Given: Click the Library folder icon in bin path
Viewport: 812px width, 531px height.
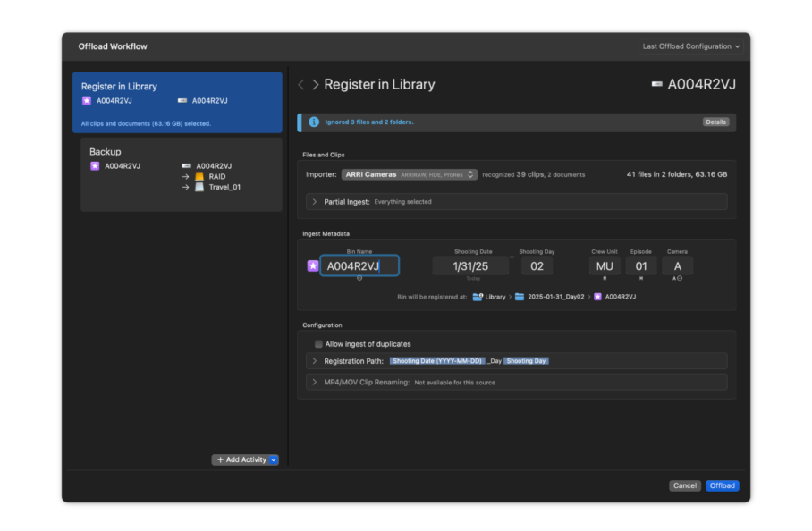Looking at the screenshot, I should click(478, 297).
